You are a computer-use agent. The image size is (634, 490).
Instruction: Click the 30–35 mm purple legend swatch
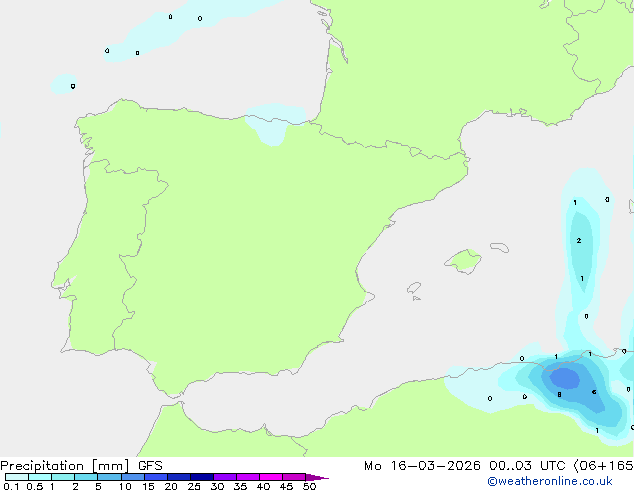point(225,477)
